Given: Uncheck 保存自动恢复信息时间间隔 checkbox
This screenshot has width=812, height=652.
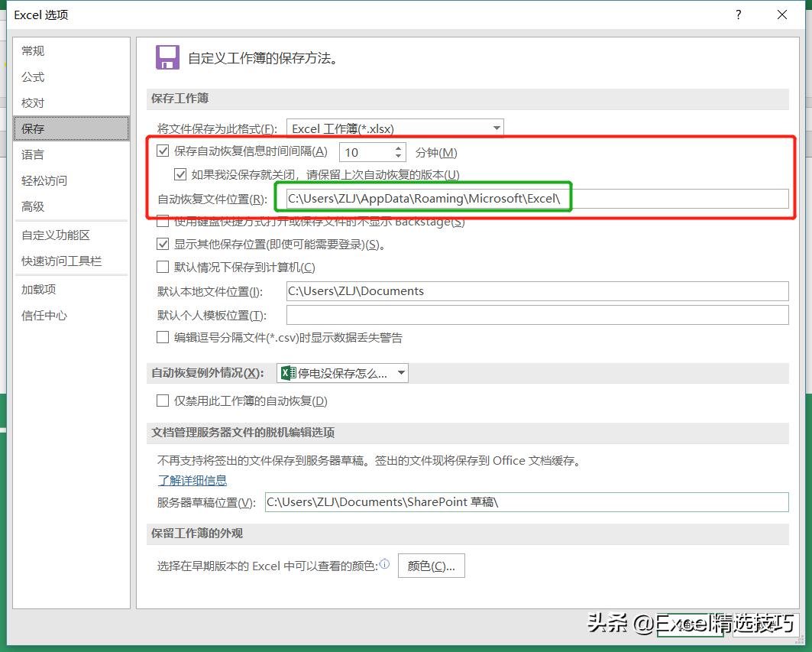Looking at the screenshot, I should [162, 151].
